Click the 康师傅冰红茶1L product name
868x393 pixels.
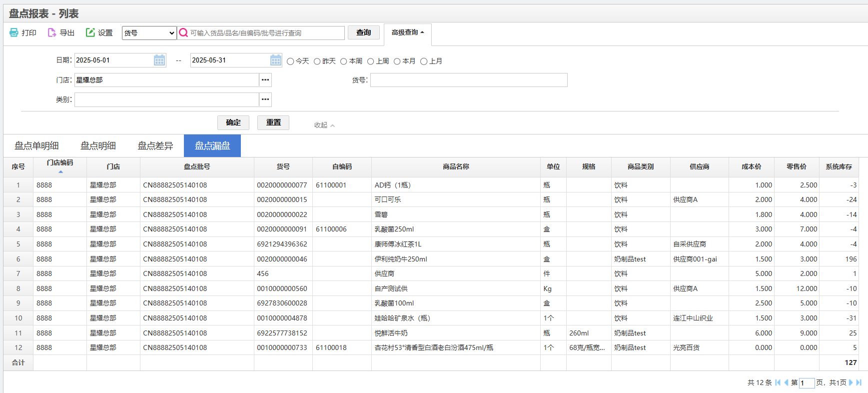[x=398, y=244]
